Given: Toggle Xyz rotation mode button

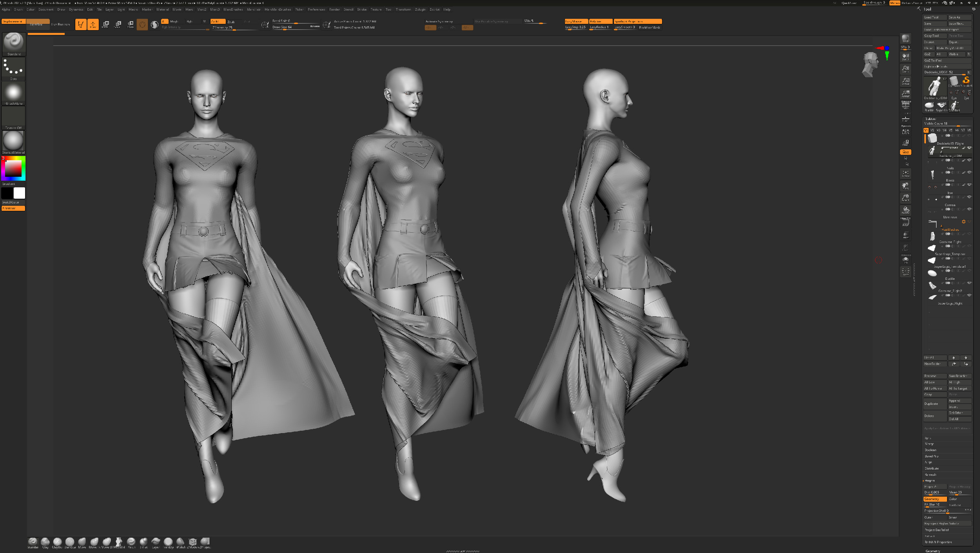Looking at the screenshot, I should pyautogui.click(x=906, y=152).
